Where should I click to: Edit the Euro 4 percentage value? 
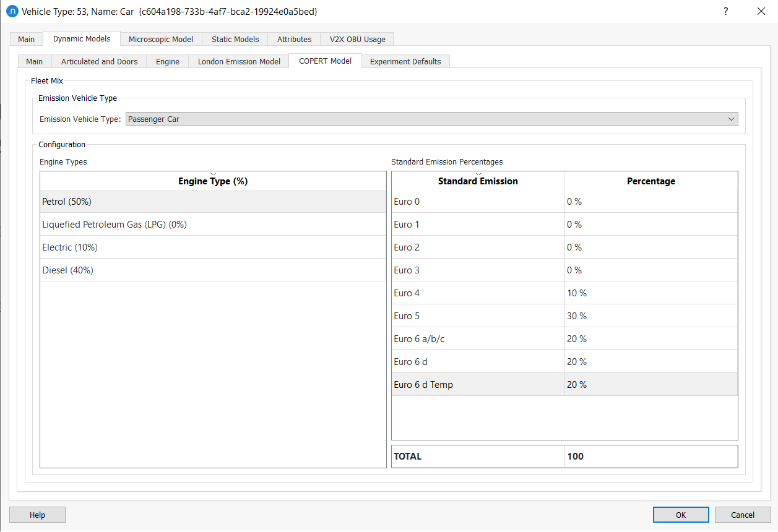coord(650,293)
